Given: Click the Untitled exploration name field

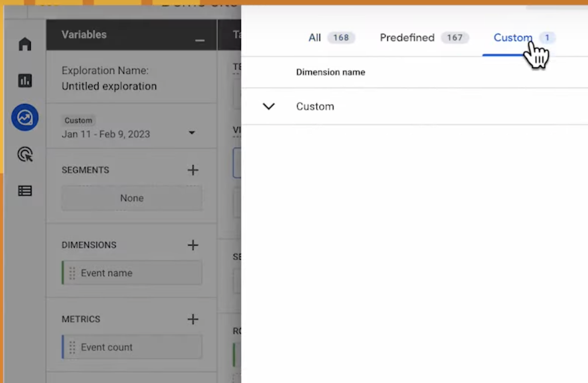Looking at the screenshot, I should coord(109,86).
